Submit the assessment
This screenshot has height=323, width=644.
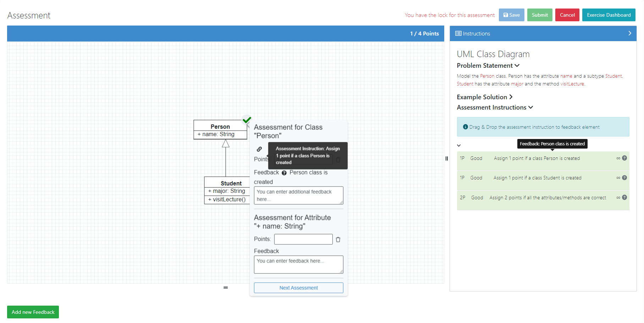(x=539, y=15)
